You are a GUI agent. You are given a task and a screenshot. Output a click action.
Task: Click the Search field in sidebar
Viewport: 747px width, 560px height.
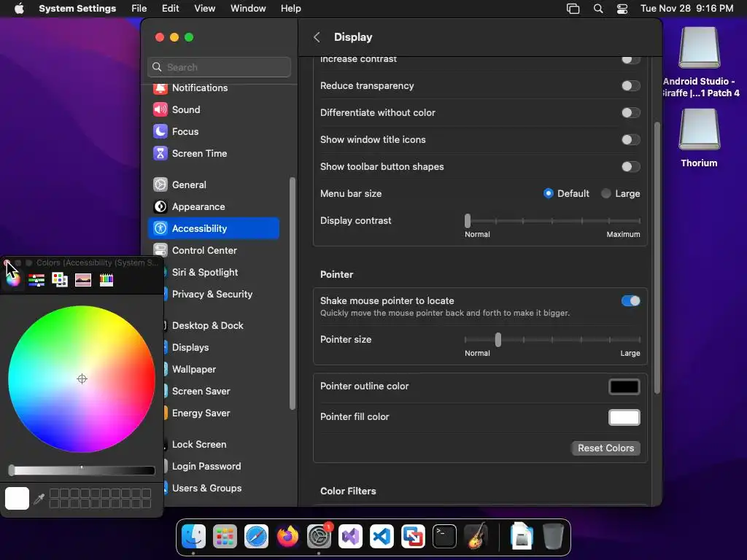click(x=219, y=67)
